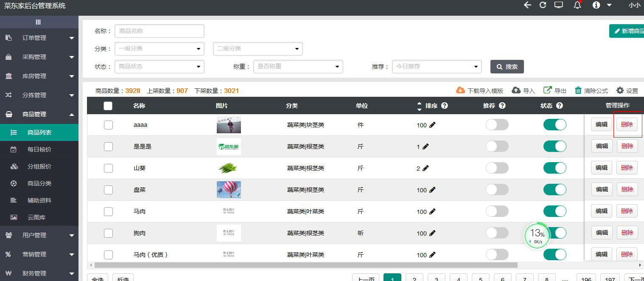Select 每日核价 in the sidebar
The image size is (644, 281).
39,149
